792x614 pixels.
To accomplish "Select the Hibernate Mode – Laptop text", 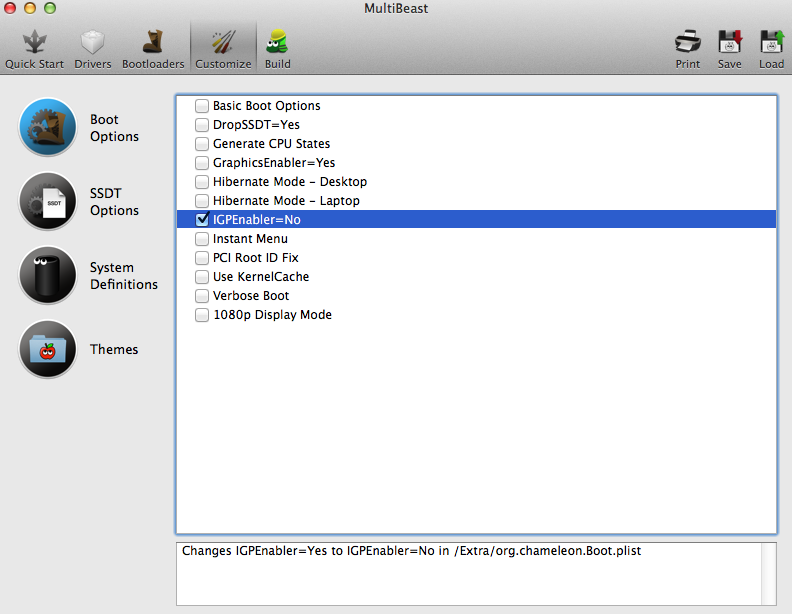I will 286,201.
